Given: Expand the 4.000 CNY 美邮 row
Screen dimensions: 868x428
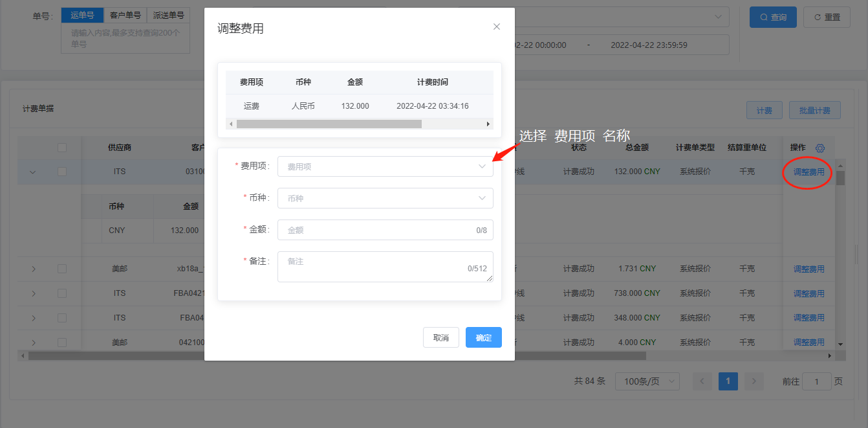Looking at the screenshot, I should point(34,342).
